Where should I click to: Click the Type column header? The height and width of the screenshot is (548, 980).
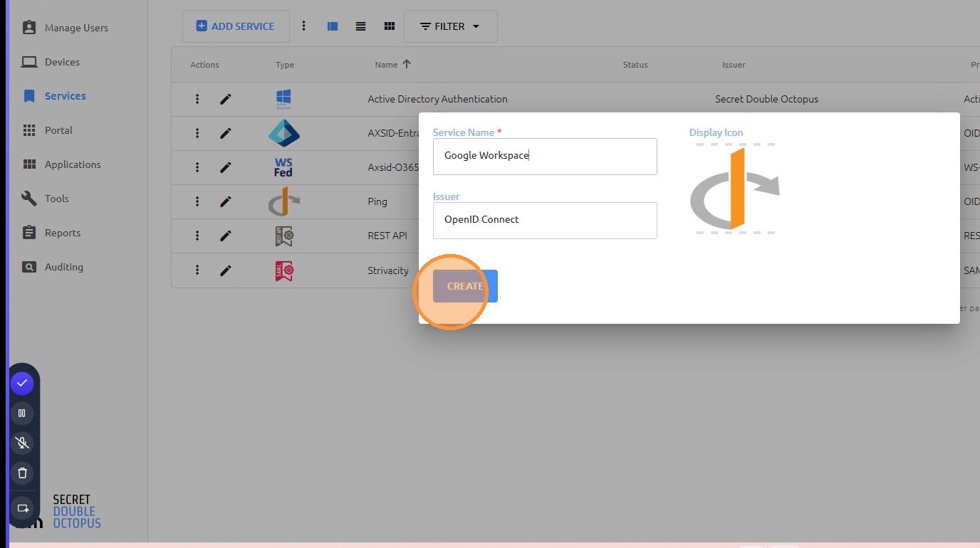click(x=285, y=65)
